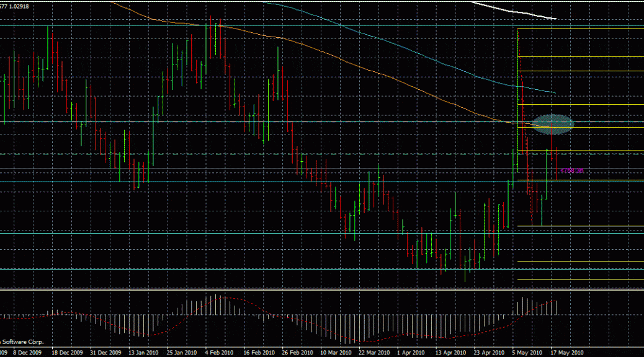
Task: Click the Software Corp. copyright text
Action: click(23, 342)
